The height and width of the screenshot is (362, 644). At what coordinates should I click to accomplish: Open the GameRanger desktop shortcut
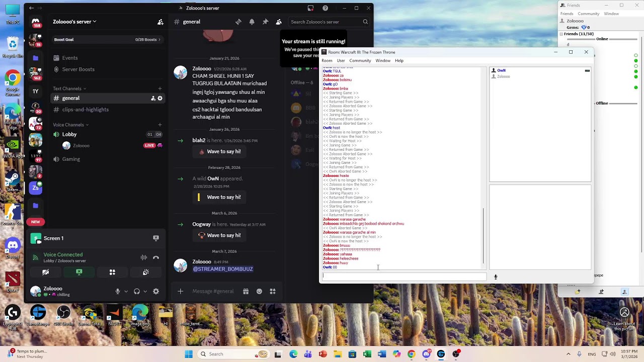[38, 316]
